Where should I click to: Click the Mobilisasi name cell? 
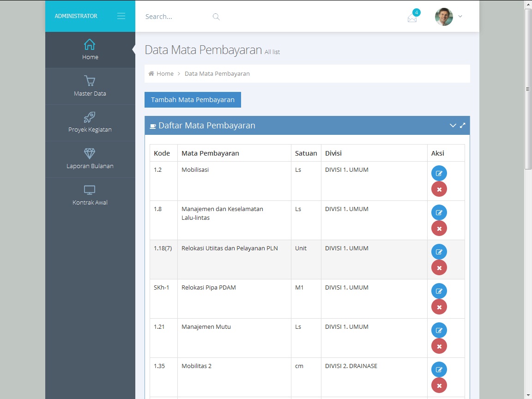[x=234, y=181]
